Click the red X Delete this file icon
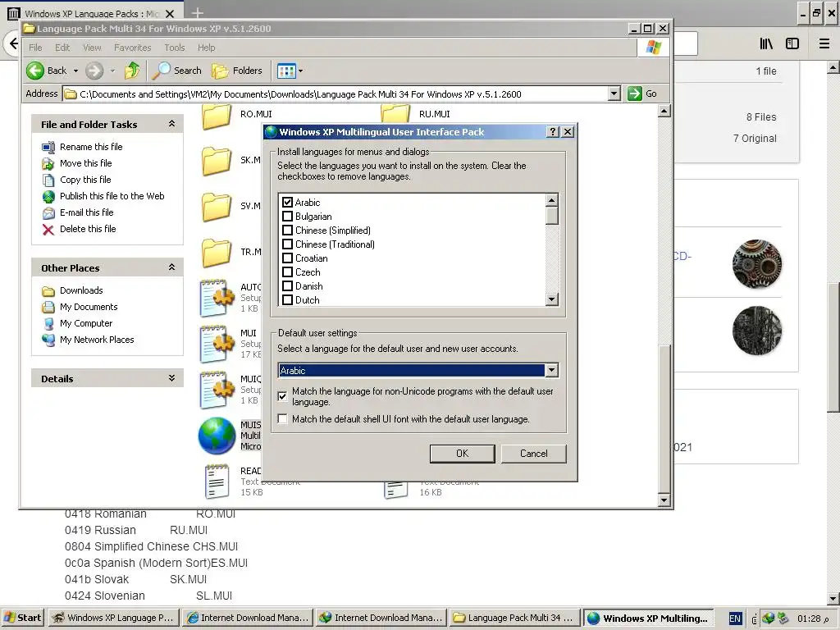The width and height of the screenshot is (840, 630). (48, 230)
